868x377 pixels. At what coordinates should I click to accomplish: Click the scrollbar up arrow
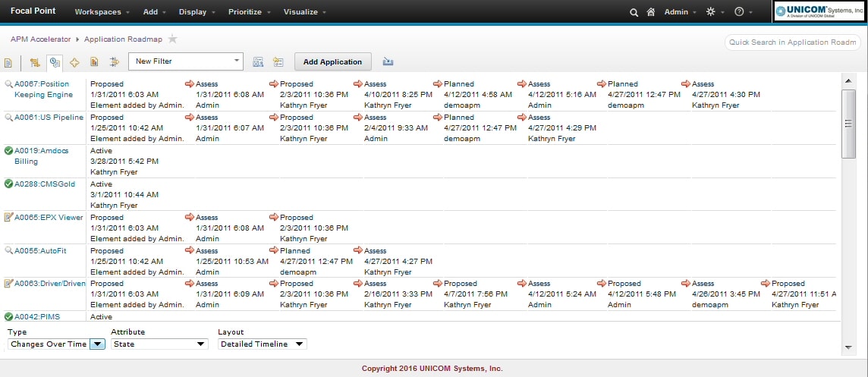(x=848, y=81)
